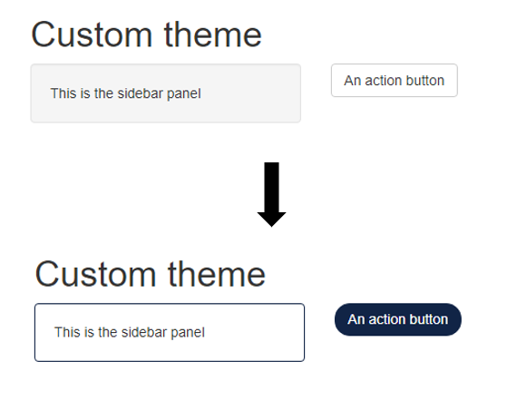Image resolution: width=517 pixels, height=420 pixels.
Task: Select the white navy-bordered sidebar panel
Action: click(x=170, y=332)
